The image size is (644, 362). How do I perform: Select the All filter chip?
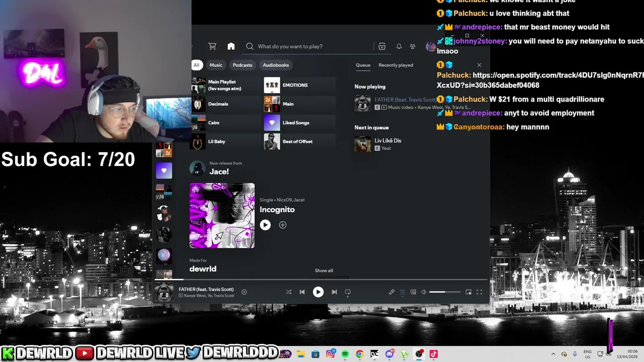click(x=196, y=65)
